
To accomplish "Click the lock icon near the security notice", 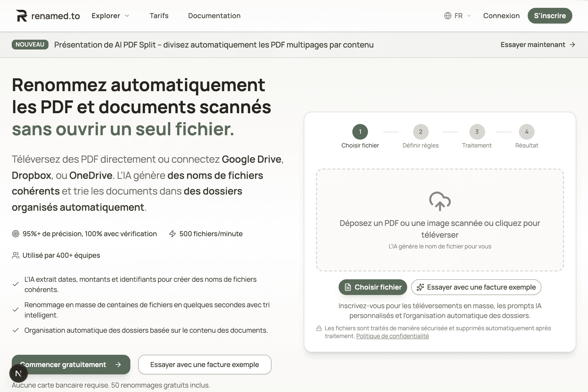I will click(319, 328).
